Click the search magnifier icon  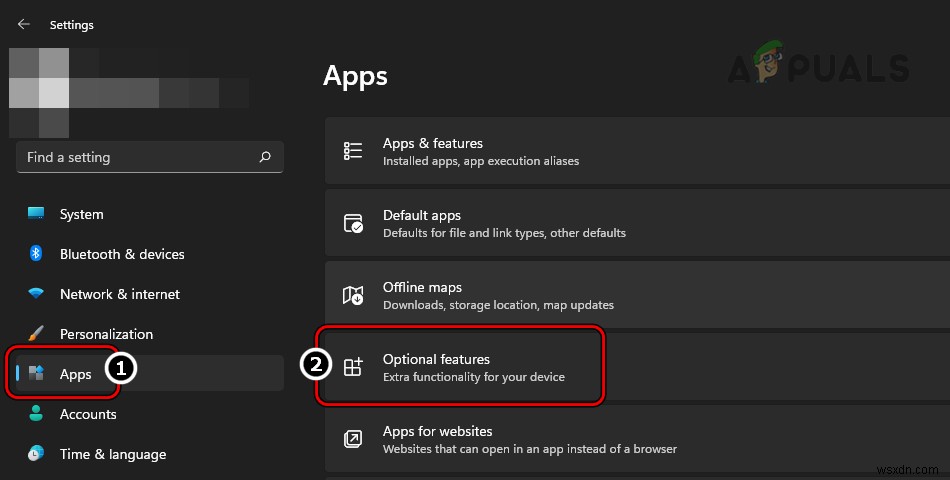click(x=265, y=157)
